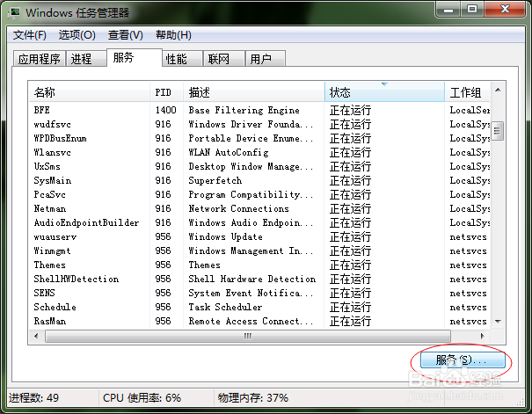This screenshot has width=532, height=414.
Task: Click the 服务(S)... button
Action: point(463,360)
